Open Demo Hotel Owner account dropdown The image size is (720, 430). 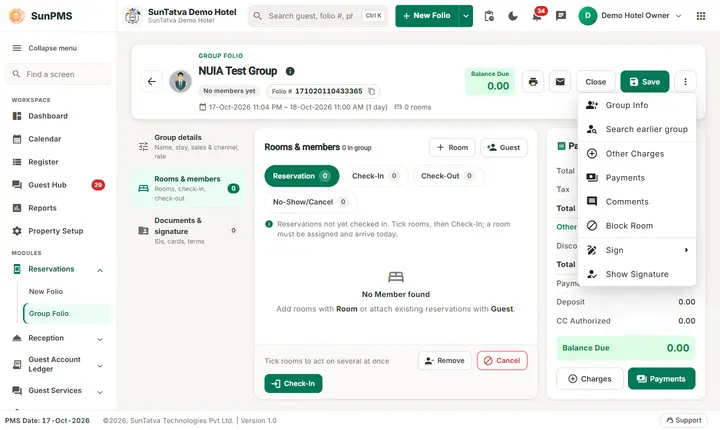[x=630, y=16]
